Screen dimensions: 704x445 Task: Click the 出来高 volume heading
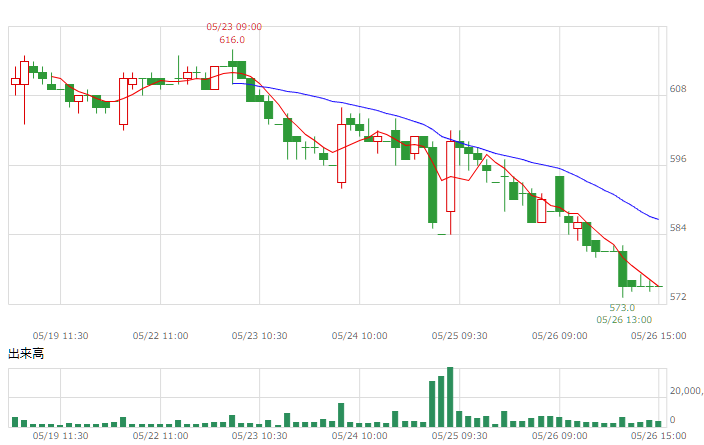pyautogui.click(x=26, y=354)
